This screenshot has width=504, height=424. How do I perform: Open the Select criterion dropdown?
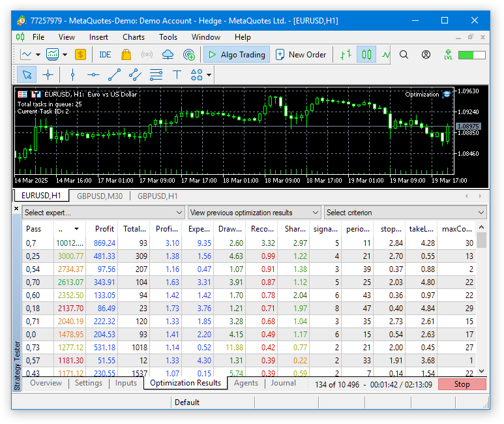coord(405,213)
